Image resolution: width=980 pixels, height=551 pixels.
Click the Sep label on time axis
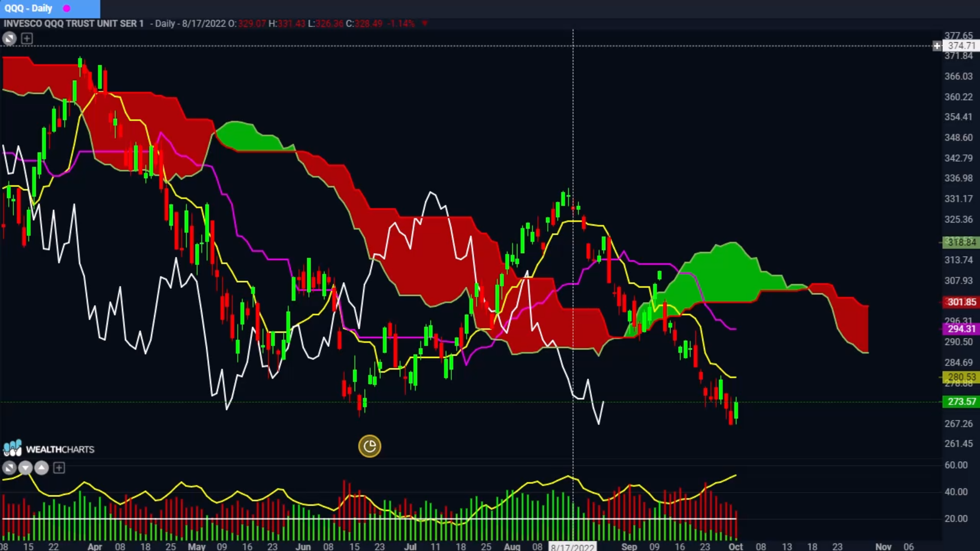(x=629, y=546)
